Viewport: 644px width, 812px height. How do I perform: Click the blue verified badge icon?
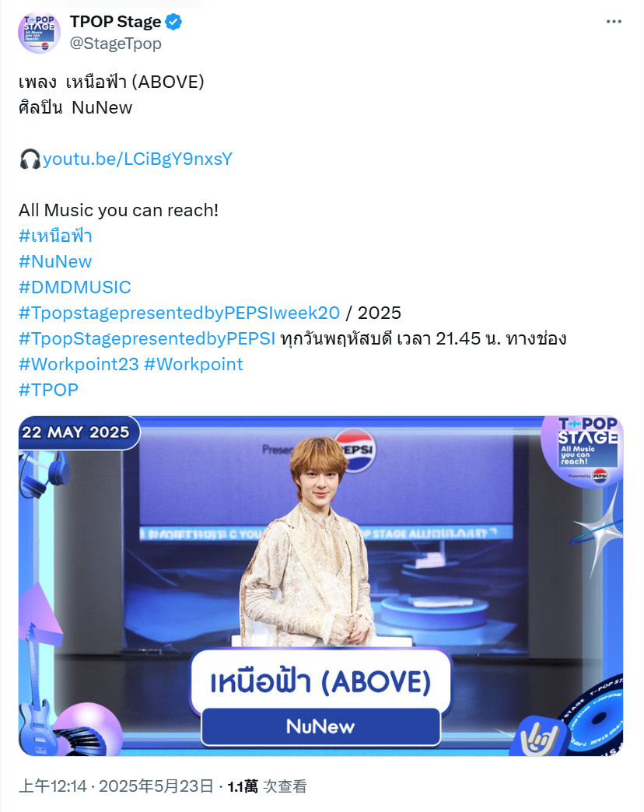coord(173,22)
